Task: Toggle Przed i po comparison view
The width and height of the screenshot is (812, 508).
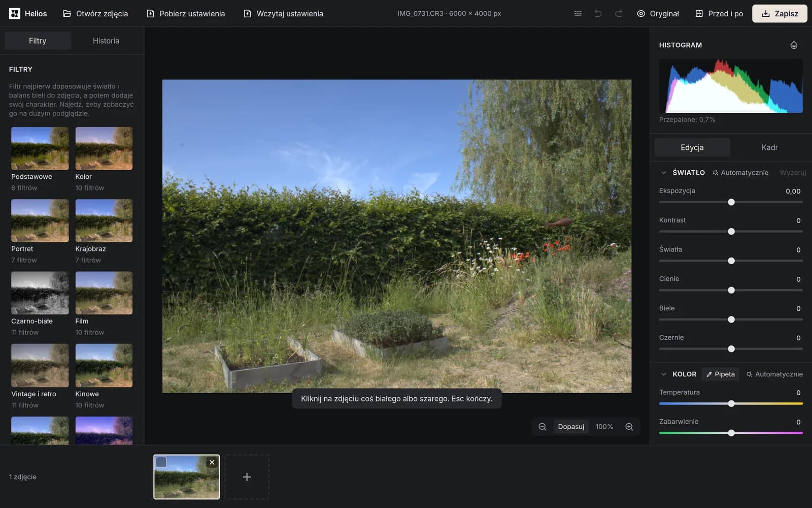Action: 719,14
